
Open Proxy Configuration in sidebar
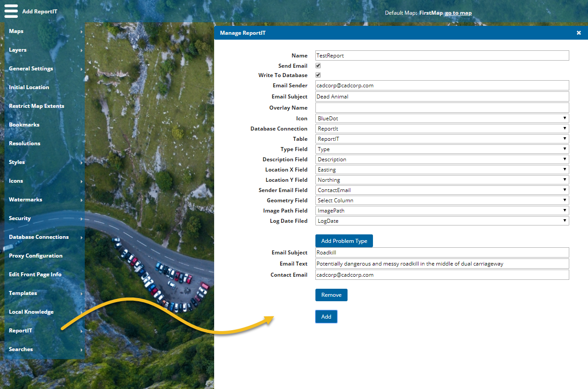36,256
